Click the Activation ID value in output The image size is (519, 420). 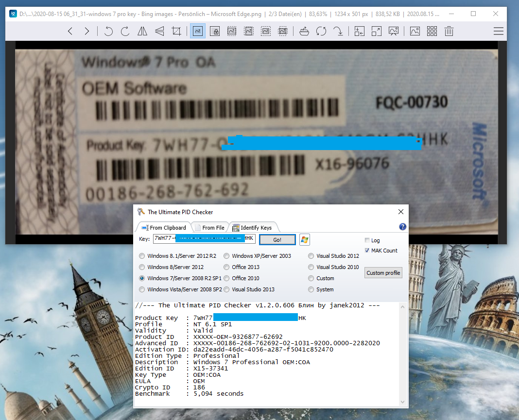[x=263, y=350]
